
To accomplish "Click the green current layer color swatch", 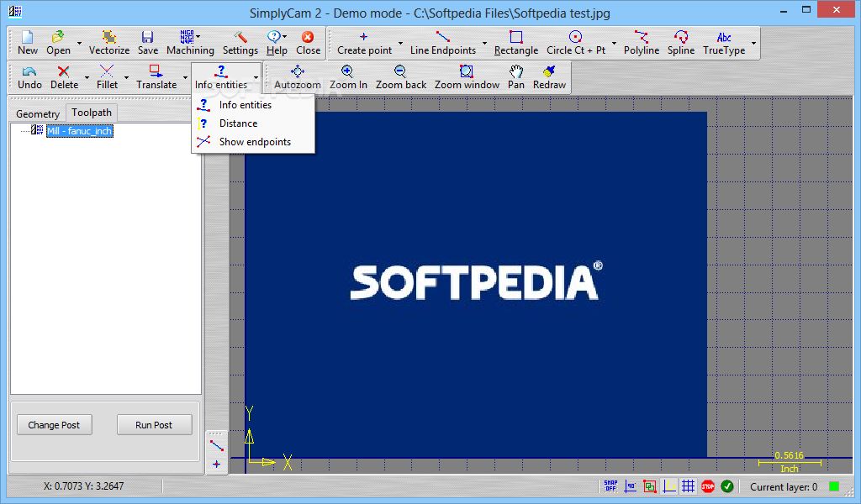I will pos(834,486).
